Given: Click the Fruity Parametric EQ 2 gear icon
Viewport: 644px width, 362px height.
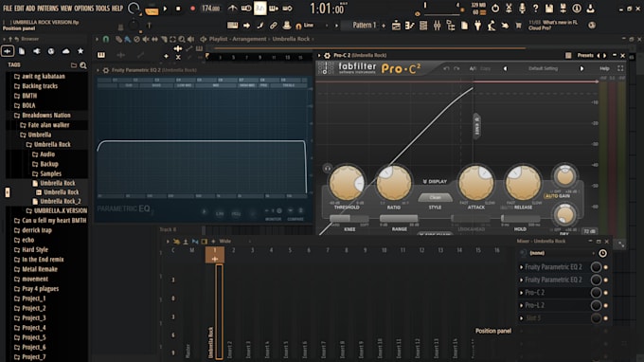Looking at the screenshot, I should [x=105, y=70].
